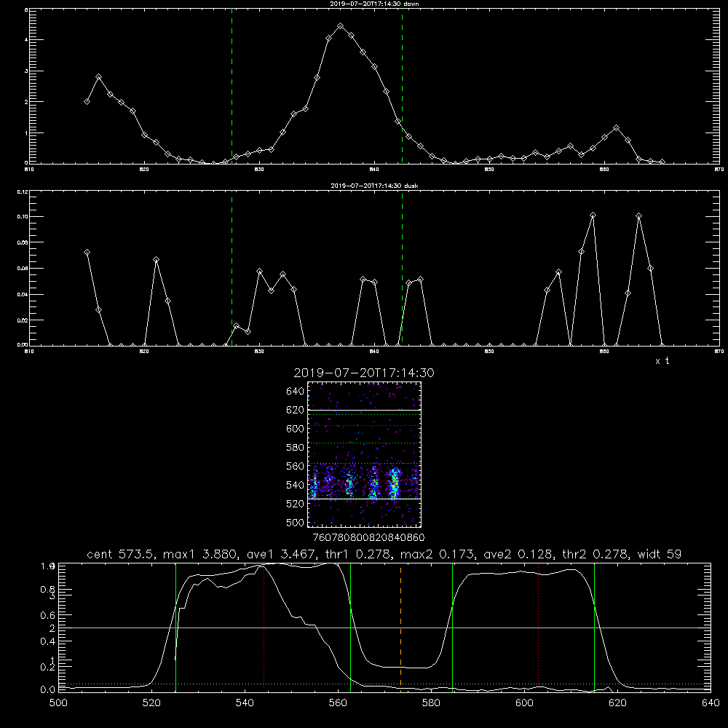Click the green vertical line near 585 in profile plot
The width and height of the screenshot is (728, 728).
click(452, 627)
